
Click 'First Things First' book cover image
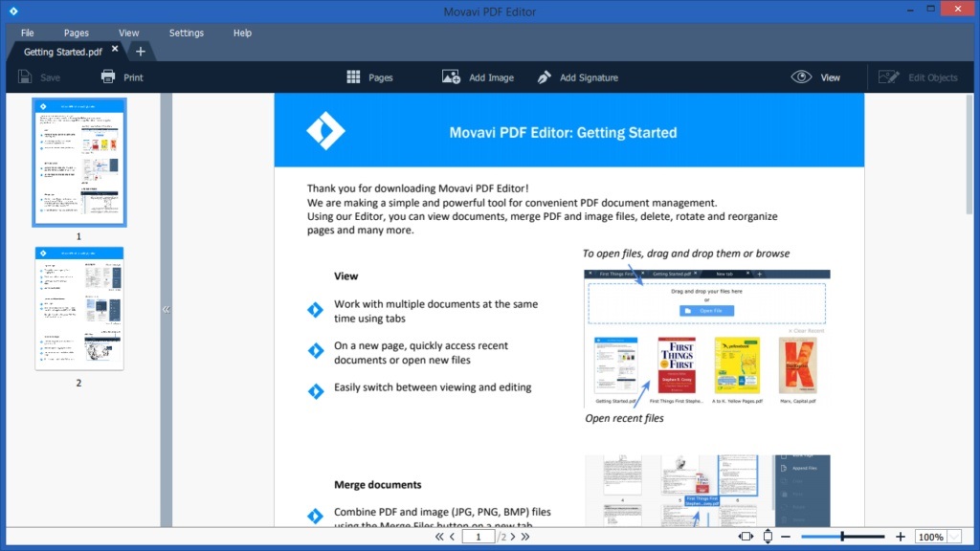coord(677,365)
